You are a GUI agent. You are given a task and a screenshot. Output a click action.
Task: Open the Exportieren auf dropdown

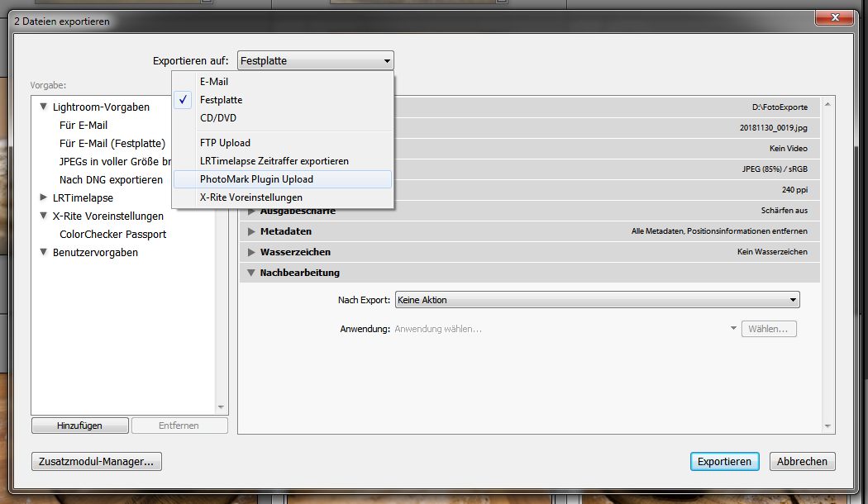point(315,60)
